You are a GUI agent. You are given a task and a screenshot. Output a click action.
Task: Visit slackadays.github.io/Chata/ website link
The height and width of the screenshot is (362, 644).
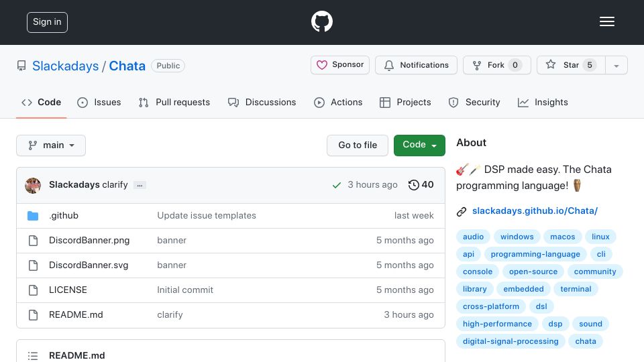pos(535,211)
